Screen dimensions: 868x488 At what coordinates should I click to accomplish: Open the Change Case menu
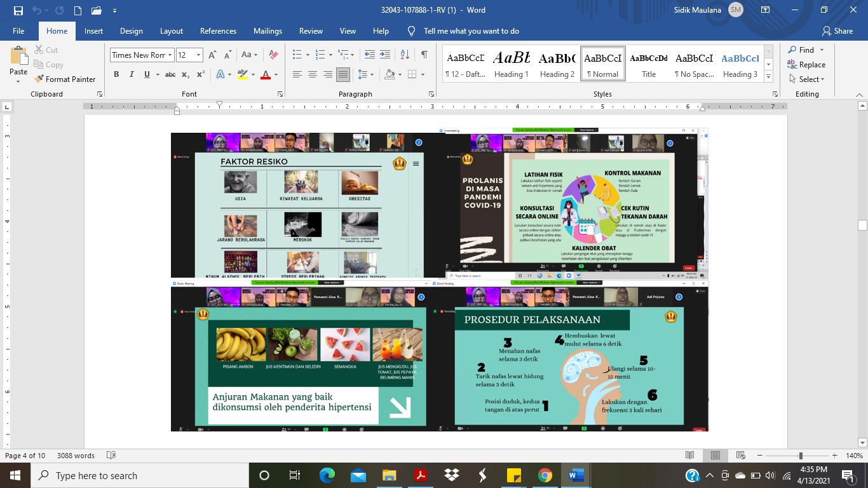pos(249,55)
